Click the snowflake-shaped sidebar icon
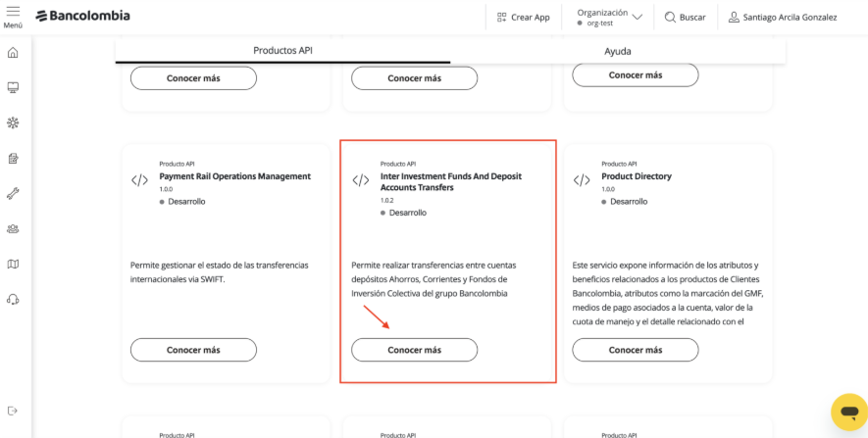868x438 pixels. pos(13,123)
